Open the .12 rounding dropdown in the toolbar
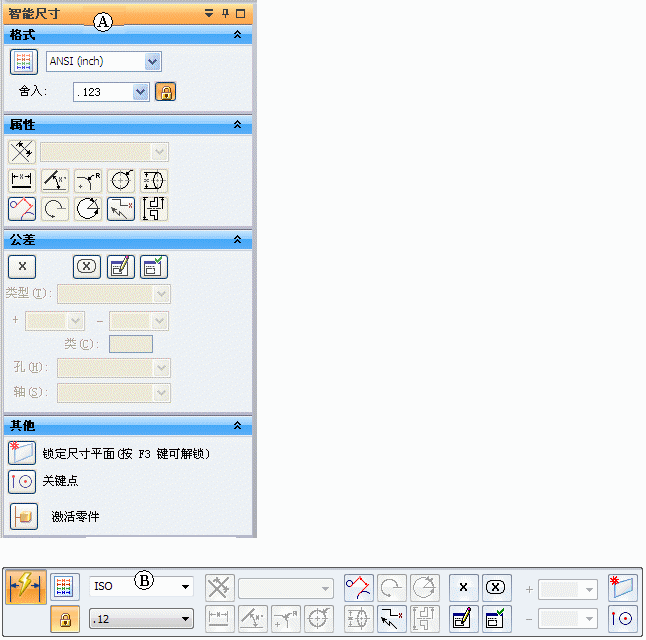Viewport: 646px width, 640px height. click(186, 620)
